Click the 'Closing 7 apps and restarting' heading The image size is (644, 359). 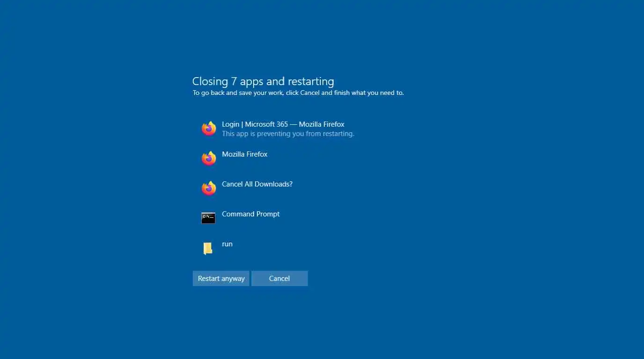263,81
